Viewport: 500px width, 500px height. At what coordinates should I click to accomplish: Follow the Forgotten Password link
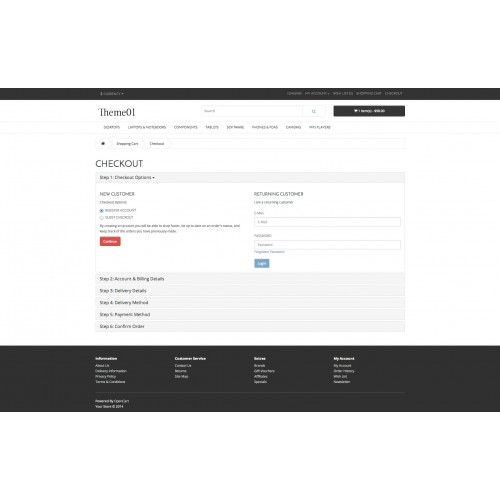point(269,252)
